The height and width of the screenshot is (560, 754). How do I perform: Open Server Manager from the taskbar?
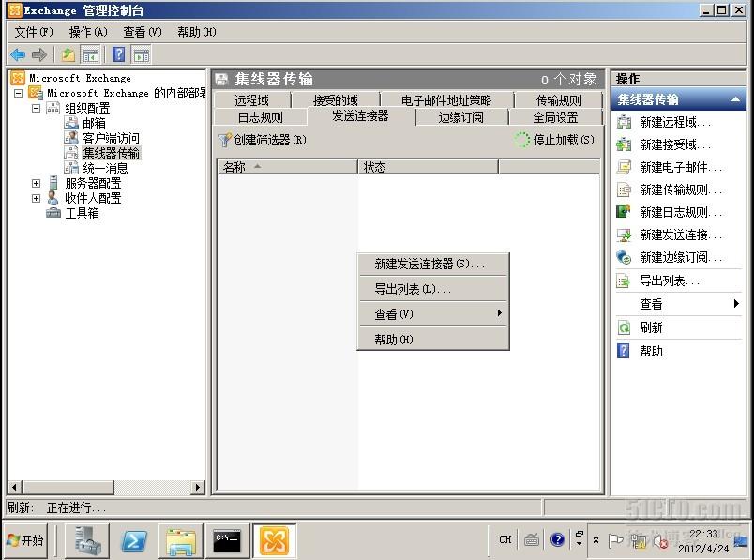click(x=87, y=540)
